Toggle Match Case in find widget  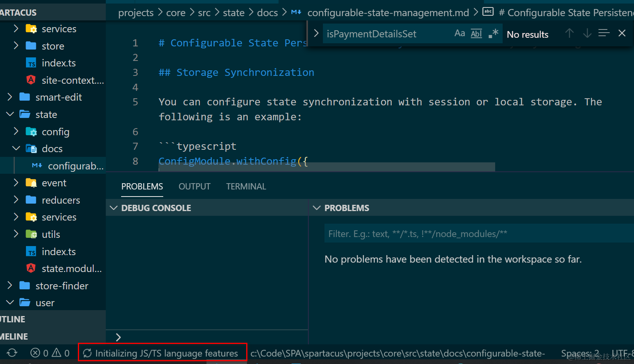point(459,34)
